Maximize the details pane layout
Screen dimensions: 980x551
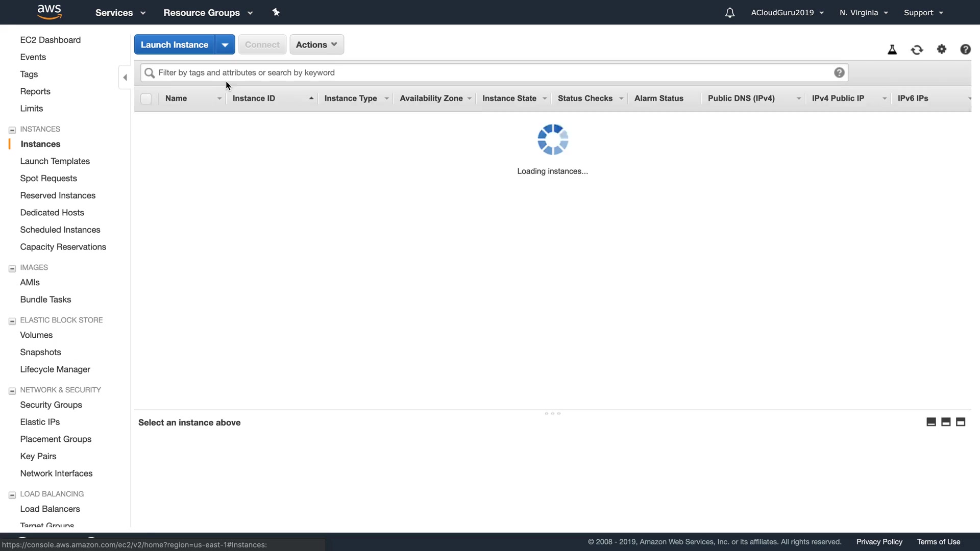pyautogui.click(x=961, y=422)
